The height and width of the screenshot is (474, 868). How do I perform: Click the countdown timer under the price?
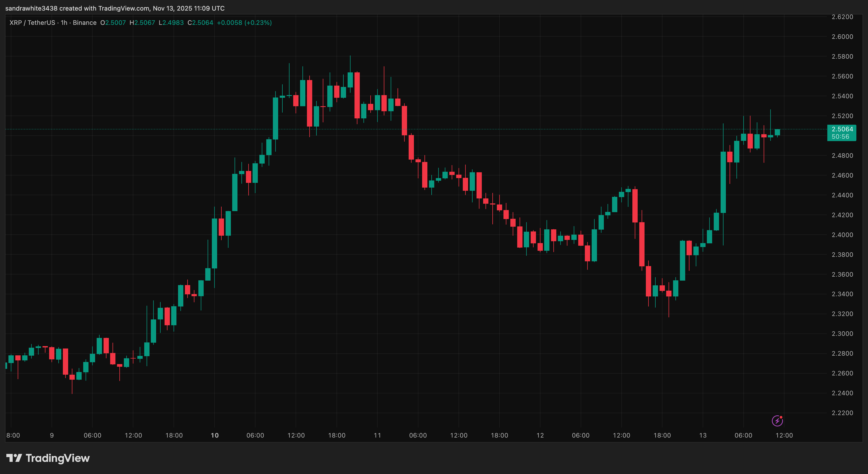(x=841, y=137)
